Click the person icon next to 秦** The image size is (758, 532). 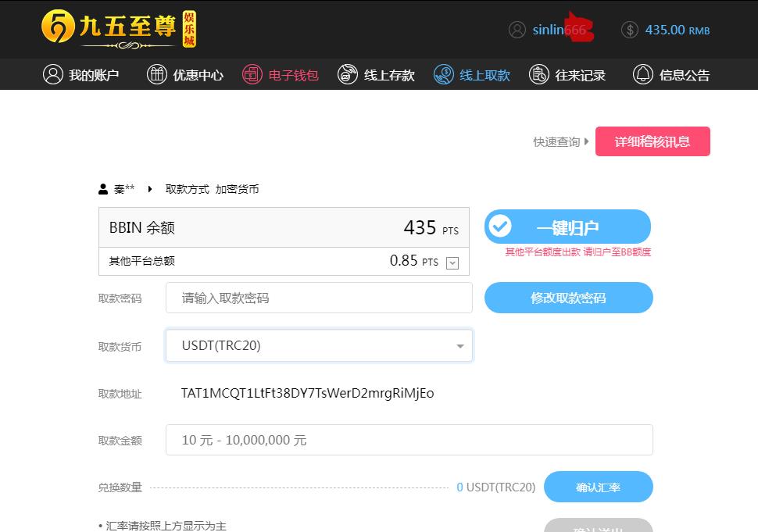click(x=103, y=189)
